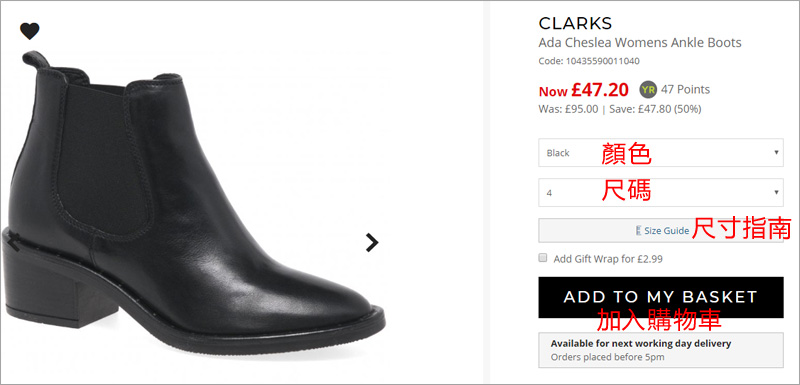Click the CLARKS brand name

pyautogui.click(x=575, y=23)
